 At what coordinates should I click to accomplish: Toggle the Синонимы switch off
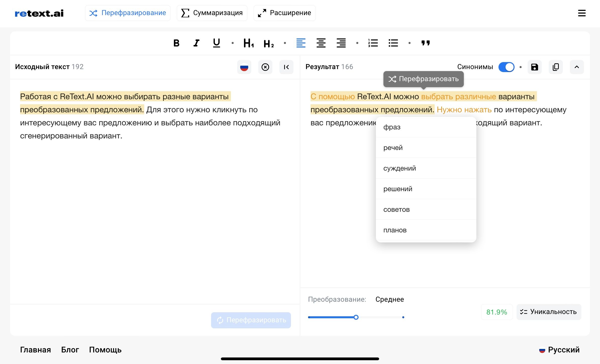click(x=506, y=67)
